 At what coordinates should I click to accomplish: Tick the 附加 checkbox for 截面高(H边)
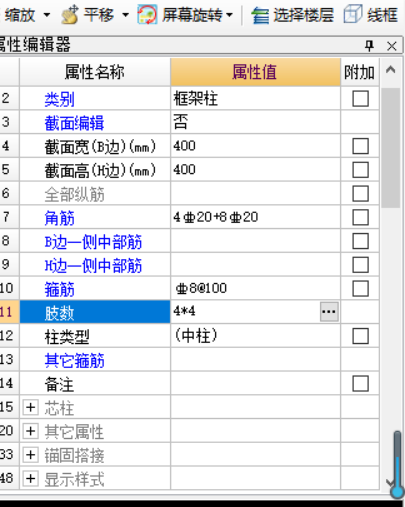coord(360,170)
